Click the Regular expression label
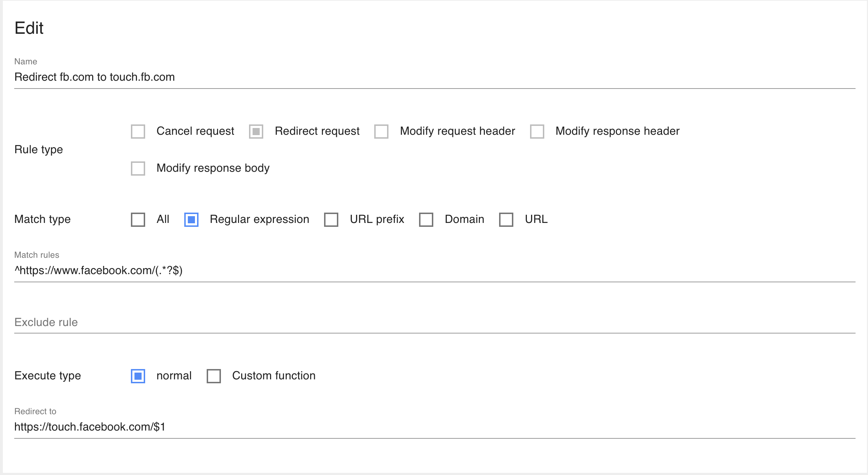This screenshot has width=868, height=475. pyautogui.click(x=259, y=219)
